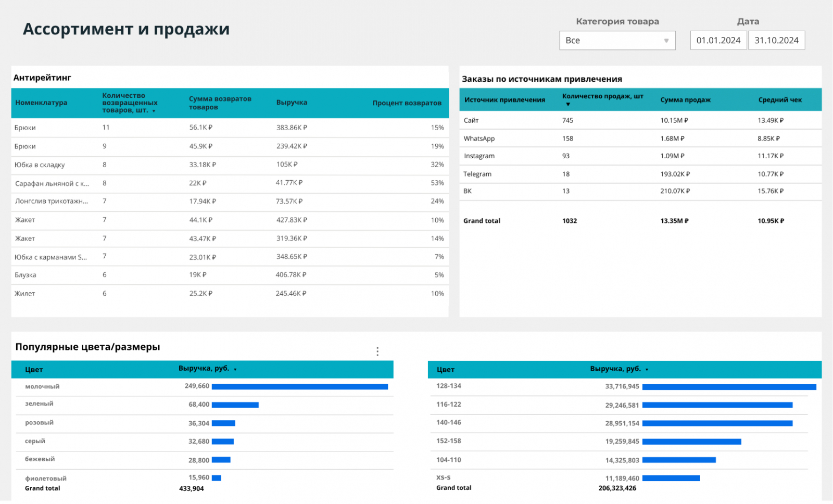The height and width of the screenshot is (504, 833).
Task: Sort colors table by Выручка, руб.
Action: click(x=207, y=369)
